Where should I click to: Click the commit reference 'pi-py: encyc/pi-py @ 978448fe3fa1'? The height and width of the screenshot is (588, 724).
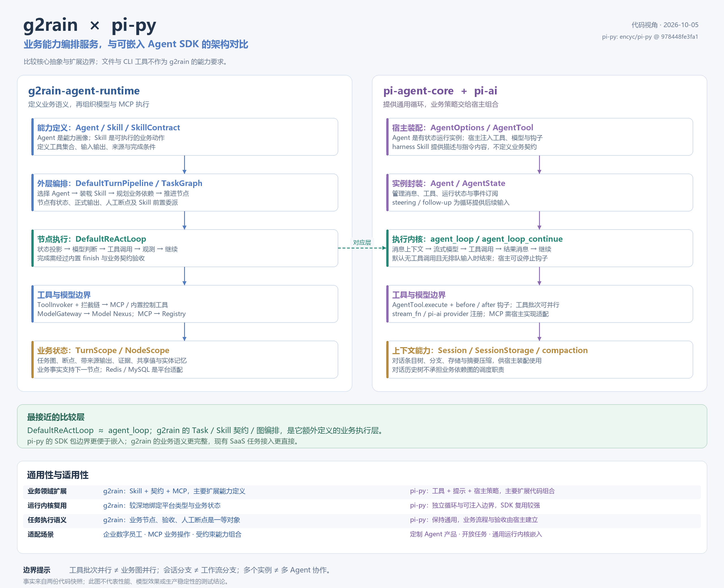(650, 36)
